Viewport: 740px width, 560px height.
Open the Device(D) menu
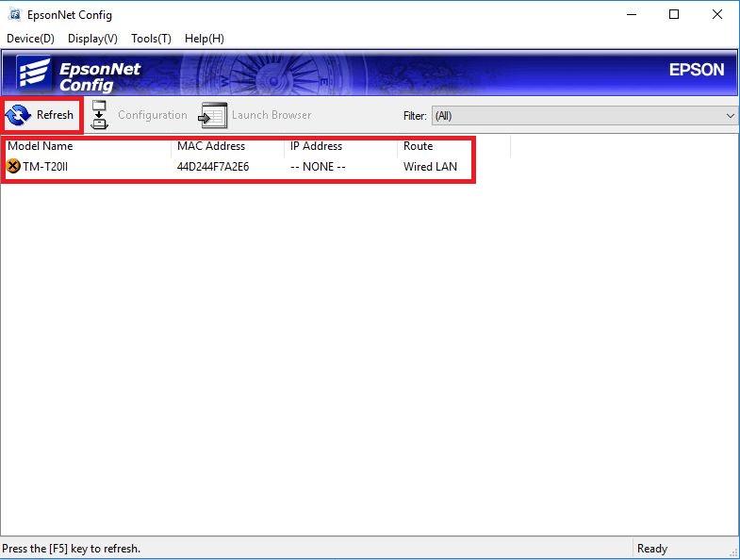[x=31, y=39]
